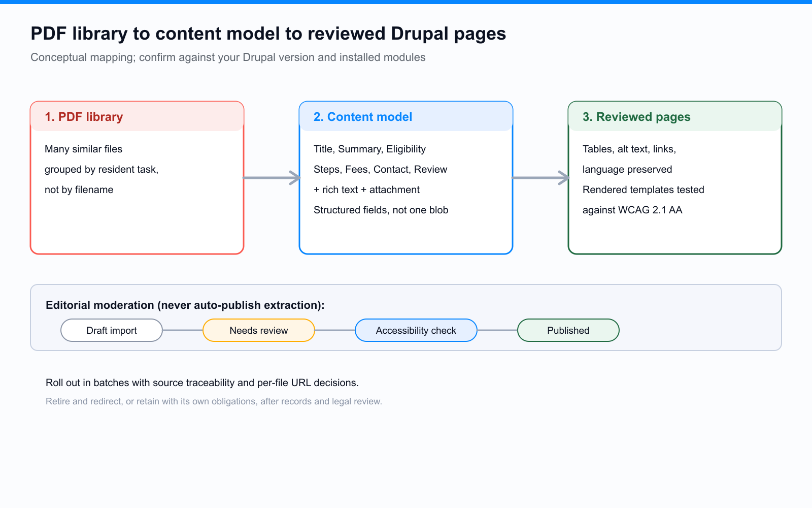Click the 'Editorial moderation' heading
Image resolution: width=812 pixels, height=508 pixels.
[x=185, y=305]
